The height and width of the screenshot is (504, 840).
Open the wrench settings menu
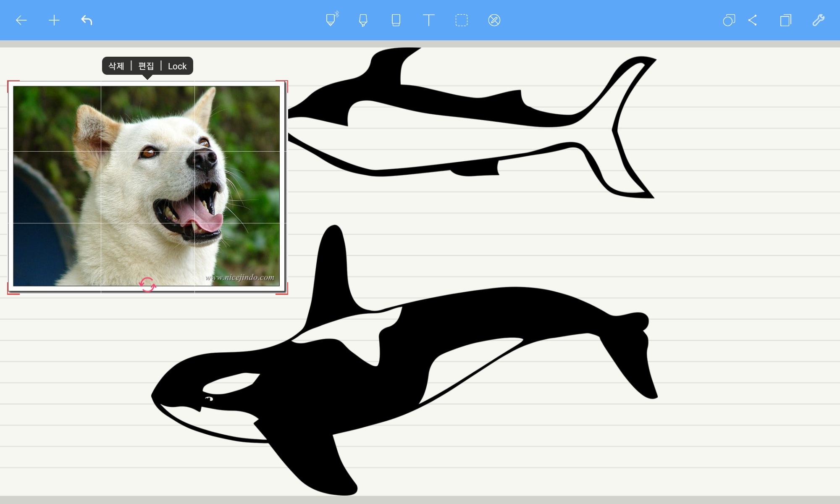818,20
